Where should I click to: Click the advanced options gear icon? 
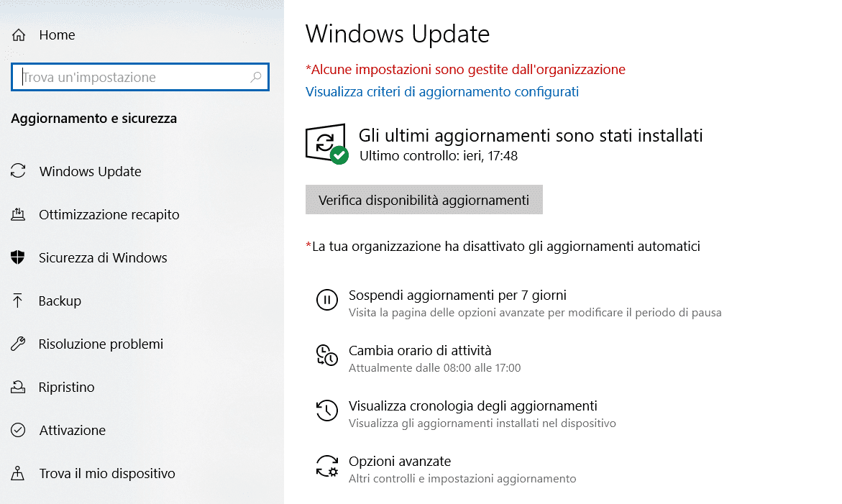click(x=327, y=466)
